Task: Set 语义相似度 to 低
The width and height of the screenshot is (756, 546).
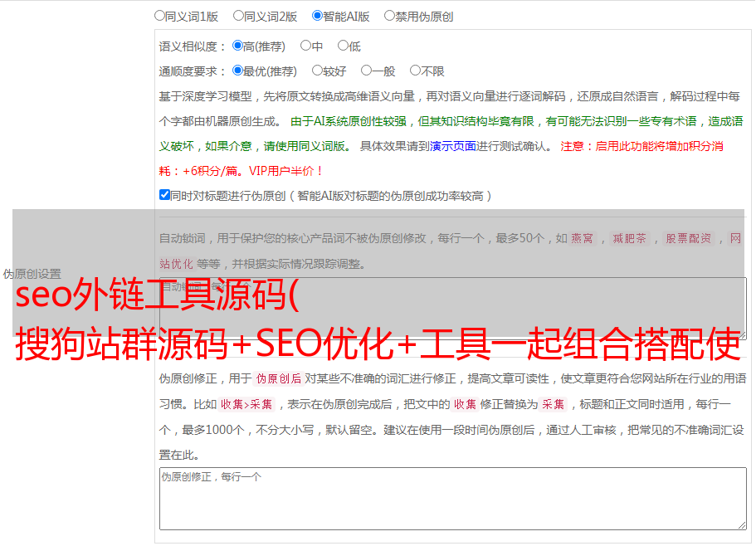Action: [344, 46]
